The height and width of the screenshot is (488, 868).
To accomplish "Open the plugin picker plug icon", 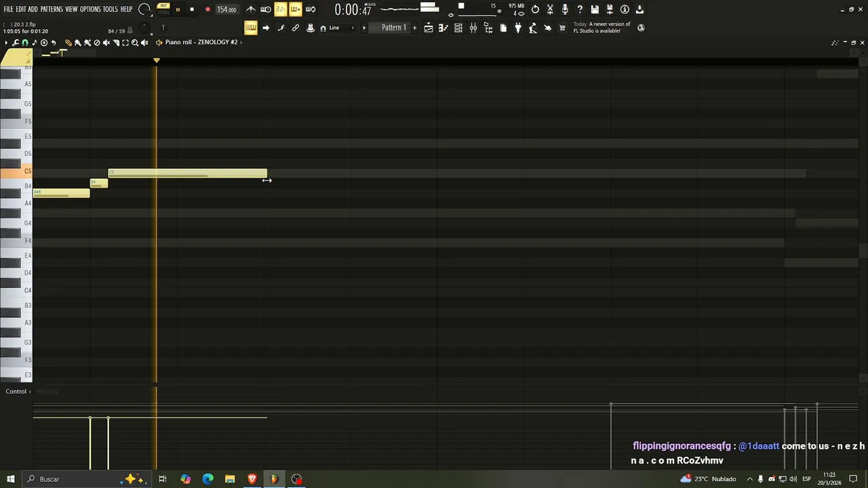I will [518, 28].
